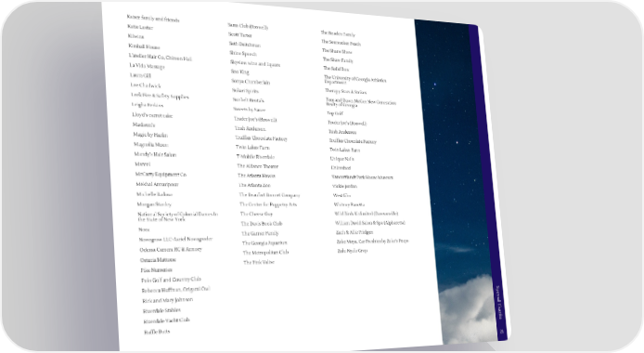Select The Atlanta Zoo entry
Image resolution: width=644 pixels, height=353 pixels.
click(254, 186)
